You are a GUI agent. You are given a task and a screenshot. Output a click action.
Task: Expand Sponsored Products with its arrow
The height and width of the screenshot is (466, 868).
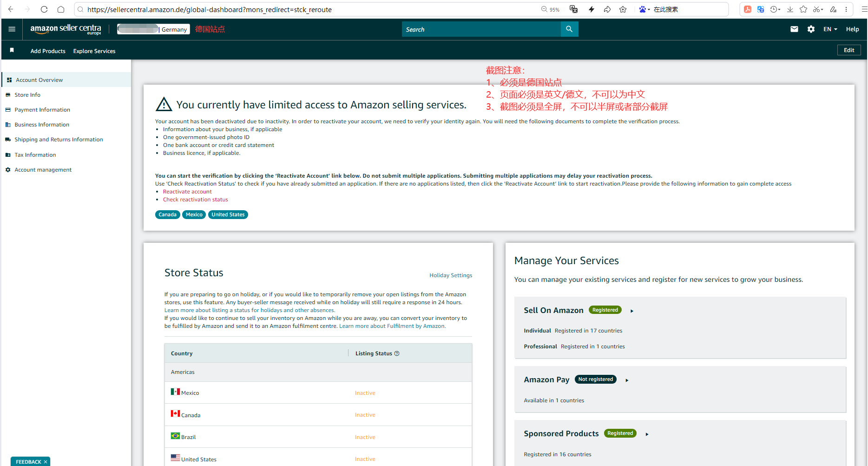(647, 434)
